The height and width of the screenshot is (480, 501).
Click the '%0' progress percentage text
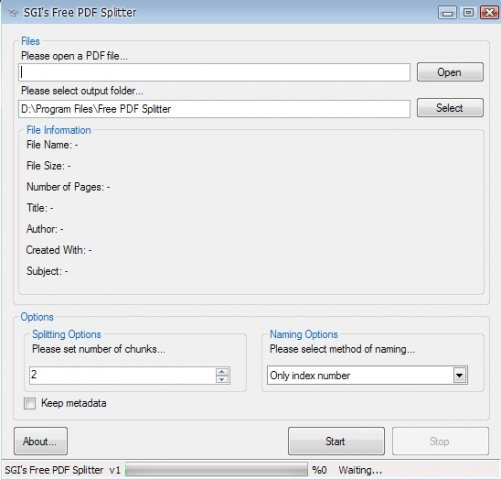[319, 470]
